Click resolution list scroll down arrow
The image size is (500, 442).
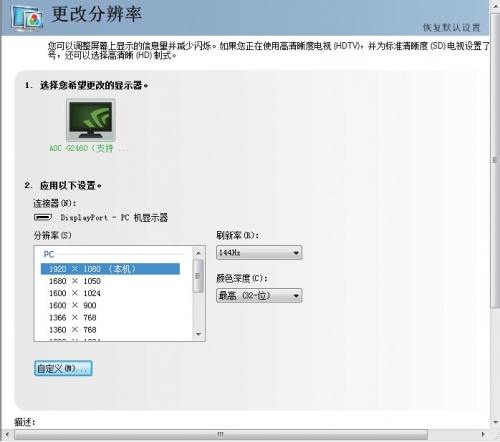coord(198,334)
